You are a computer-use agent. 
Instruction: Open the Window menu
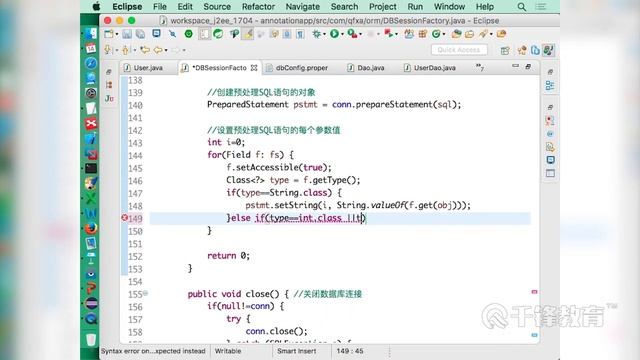(x=449, y=7)
